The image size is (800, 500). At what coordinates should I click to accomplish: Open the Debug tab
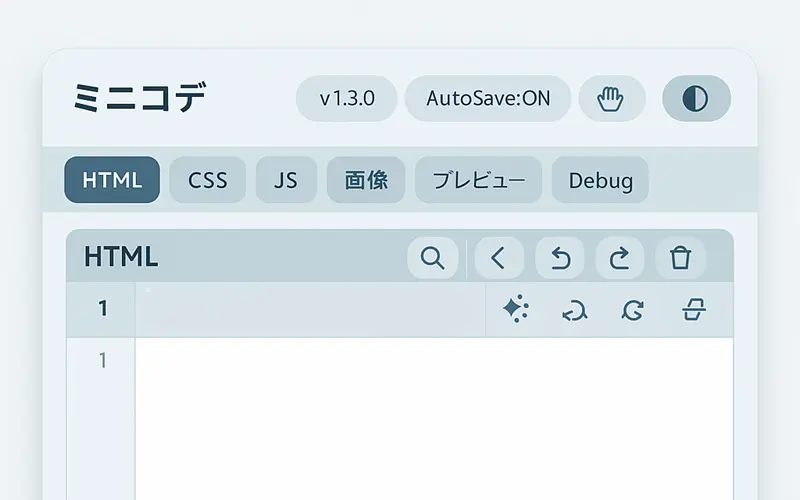600,180
